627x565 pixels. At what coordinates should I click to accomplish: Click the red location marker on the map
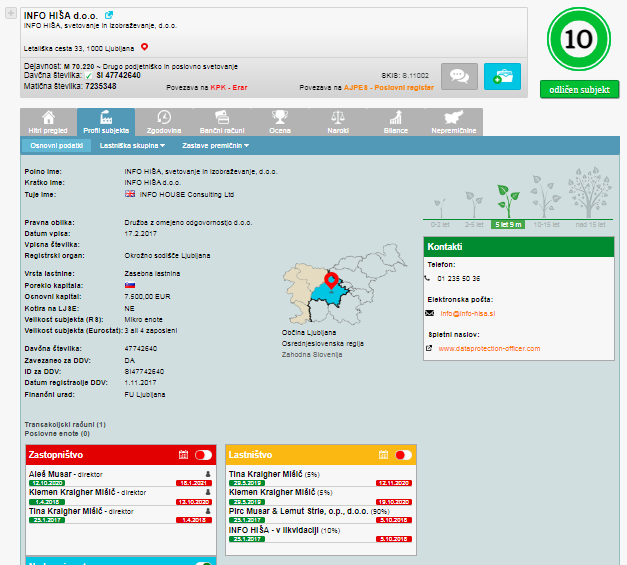331,281
